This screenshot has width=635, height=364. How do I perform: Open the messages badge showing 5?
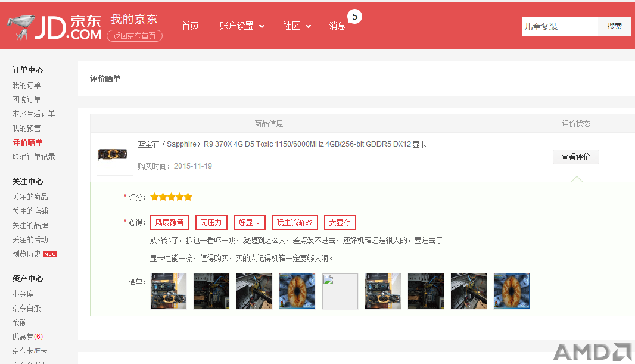(x=355, y=17)
